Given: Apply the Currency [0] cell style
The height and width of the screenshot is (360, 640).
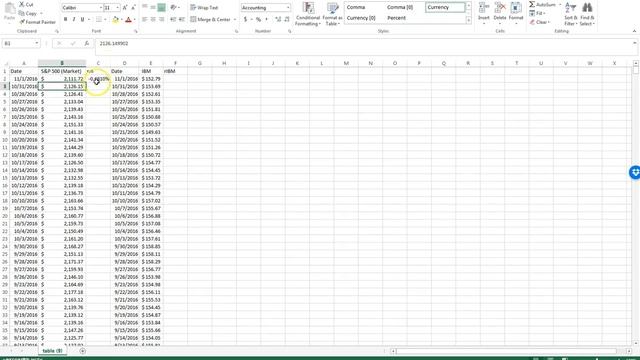Looking at the screenshot, I should tap(361, 18).
